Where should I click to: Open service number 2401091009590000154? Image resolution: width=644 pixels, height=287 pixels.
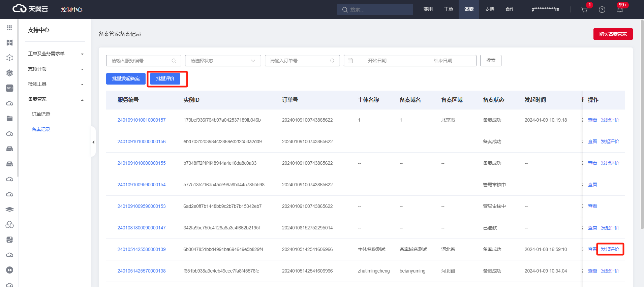pyautogui.click(x=142, y=185)
